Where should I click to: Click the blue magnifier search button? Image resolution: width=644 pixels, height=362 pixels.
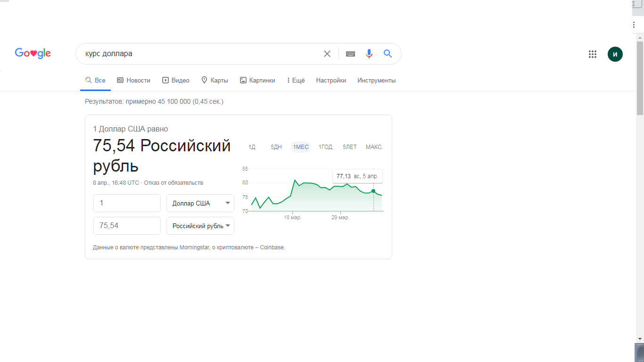click(388, 54)
